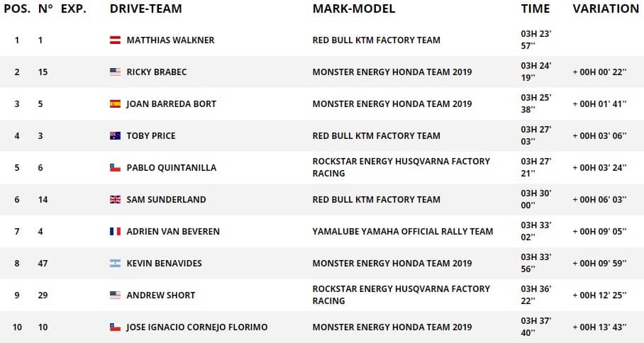Viewport: 644px width, 343px height.
Task: Click the UK flag next to Sam Sunderland
Action: coord(115,200)
